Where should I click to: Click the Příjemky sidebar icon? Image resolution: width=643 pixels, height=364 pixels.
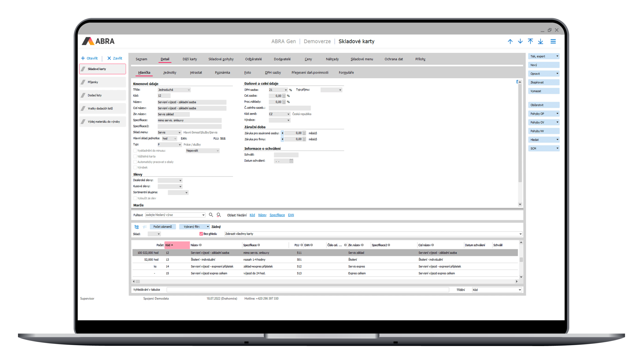(x=83, y=82)
